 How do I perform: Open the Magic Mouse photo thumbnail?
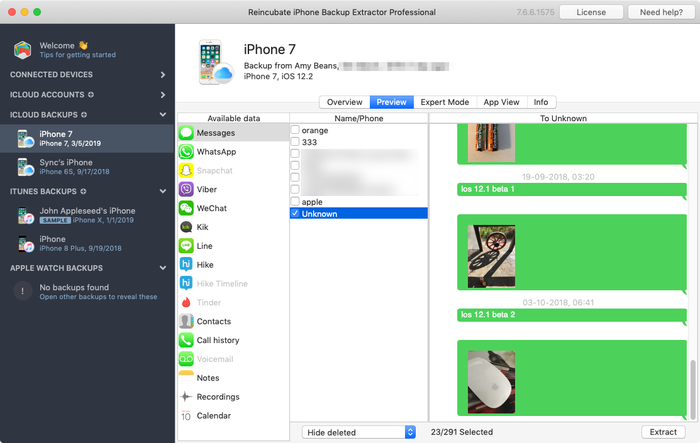point(491,382)
